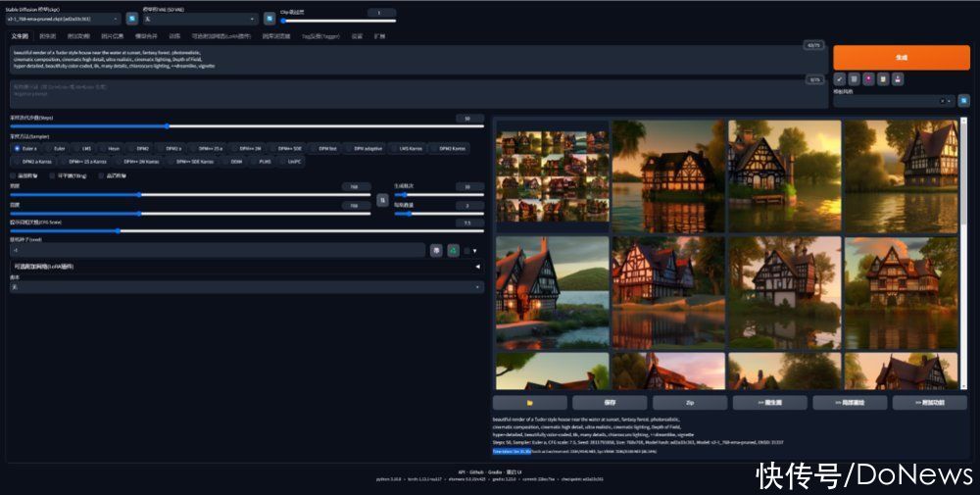Choose the Heun sampler
Screen dimensions: 980x495
(x=112, y=149)
